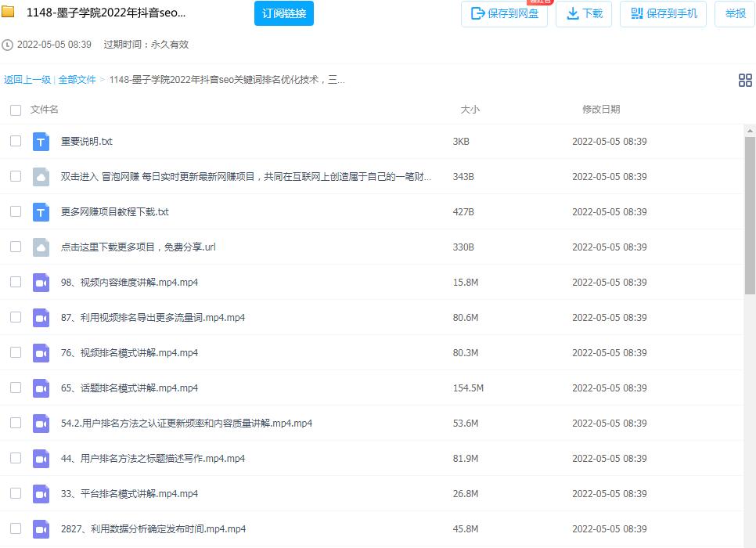Screen dimensions: 756x548
Task: Sort by the 文件名 column header
Action: [x=45, y=110]
